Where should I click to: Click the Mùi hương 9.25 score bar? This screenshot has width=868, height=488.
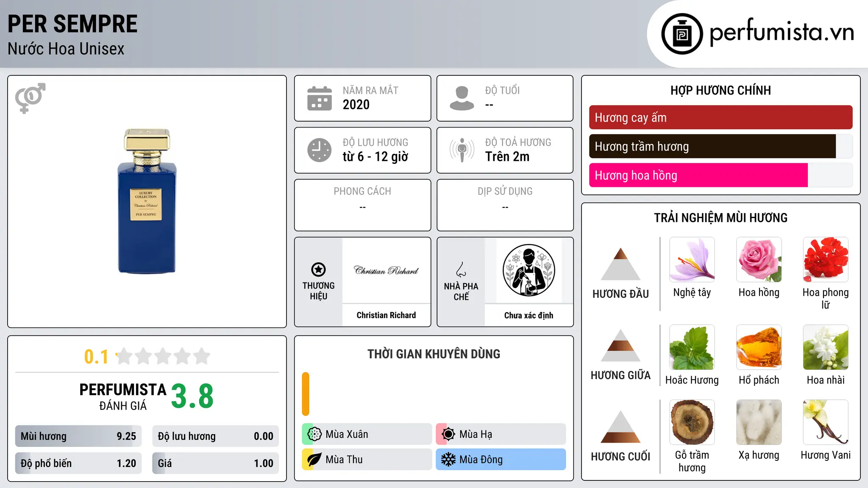[x=78, y=436]
